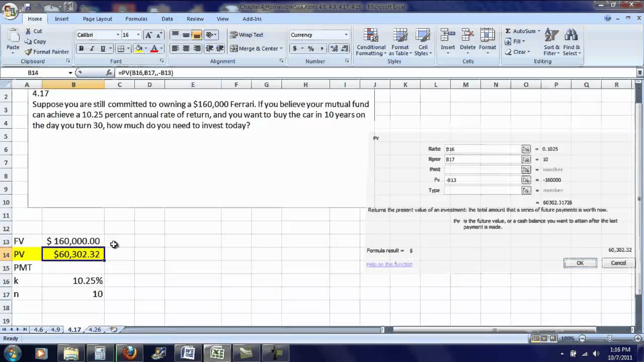
Task: Set Top Align for cell
Action: click(x=175, y=35)
